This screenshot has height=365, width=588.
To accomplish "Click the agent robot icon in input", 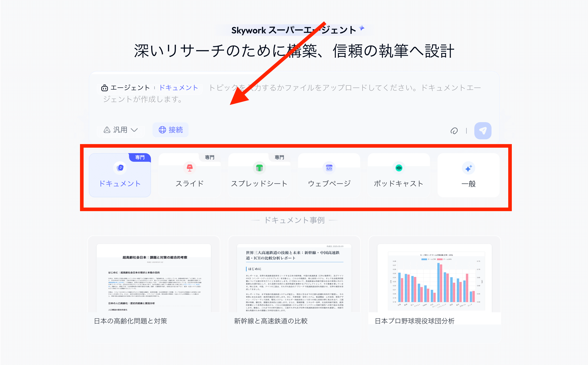I will [x=104, y=88].
